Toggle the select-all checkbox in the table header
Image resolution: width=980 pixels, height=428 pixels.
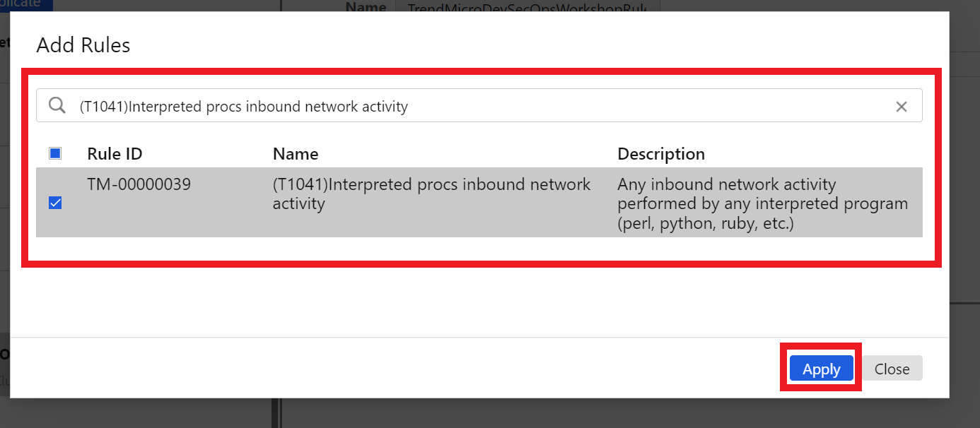[55, 153]
